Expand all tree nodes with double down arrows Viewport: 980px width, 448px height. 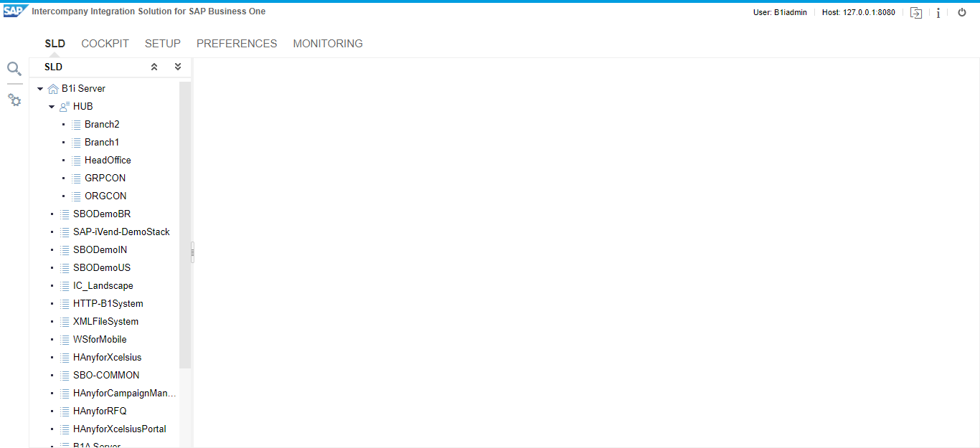point(178,67)
